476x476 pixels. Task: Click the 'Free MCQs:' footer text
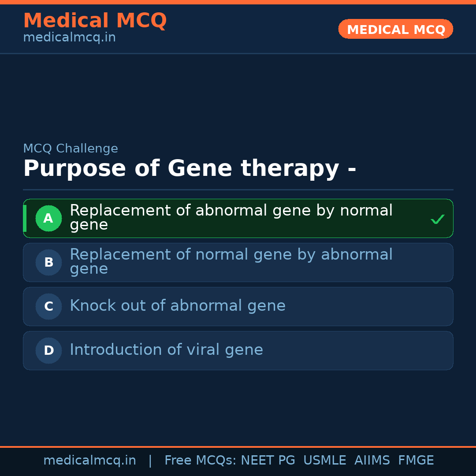click(x=201, y=461)
